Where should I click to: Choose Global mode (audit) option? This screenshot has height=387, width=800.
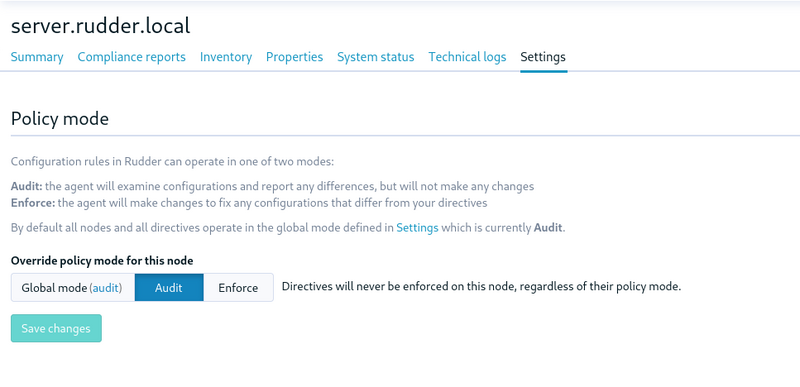coord(73,288)
